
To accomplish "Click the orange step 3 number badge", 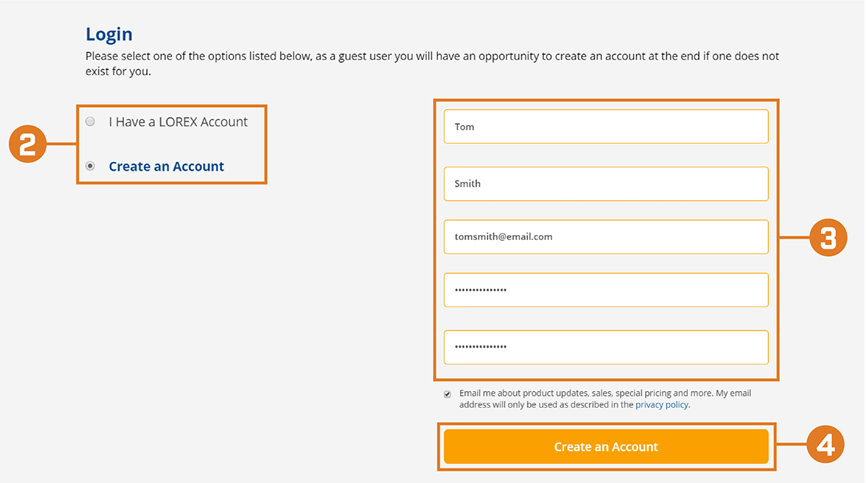I will pos(828,238).
